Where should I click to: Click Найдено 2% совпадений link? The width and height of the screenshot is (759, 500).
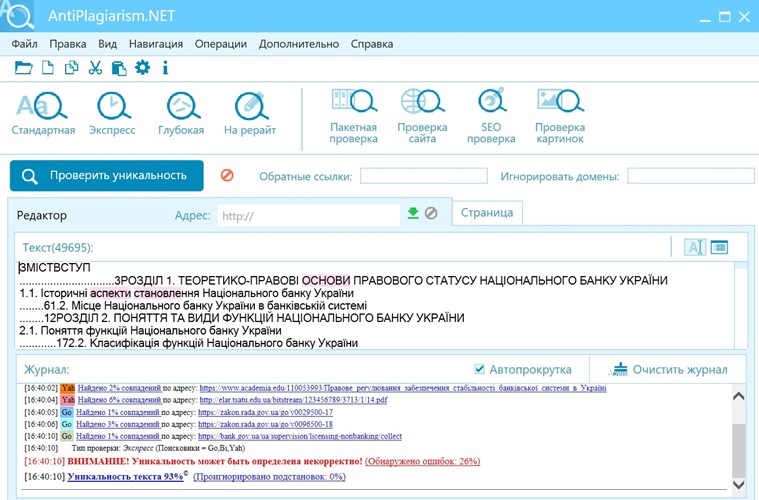tap(119, 388)
